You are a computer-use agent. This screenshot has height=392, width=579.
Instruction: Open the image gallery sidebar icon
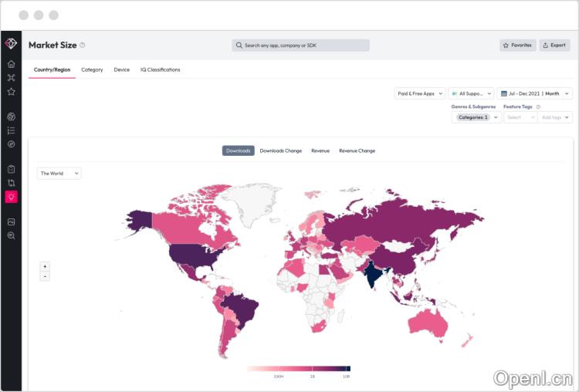point(11,221)
